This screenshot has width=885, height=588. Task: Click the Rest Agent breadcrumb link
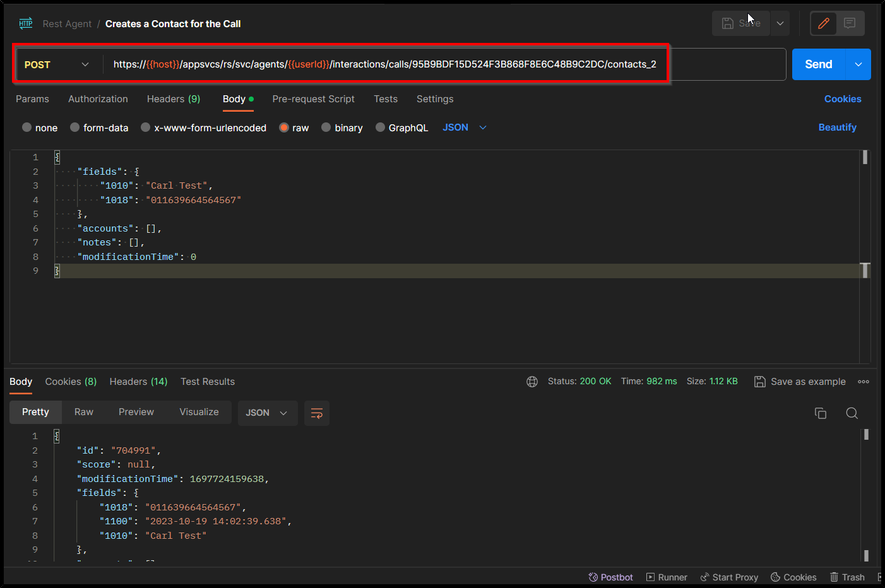pos(67,24)
